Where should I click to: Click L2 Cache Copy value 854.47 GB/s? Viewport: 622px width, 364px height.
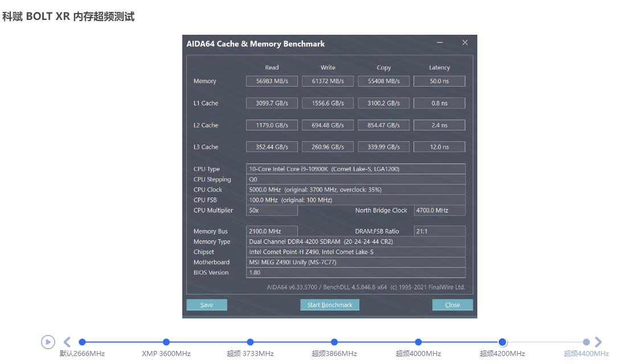[383, 125]
